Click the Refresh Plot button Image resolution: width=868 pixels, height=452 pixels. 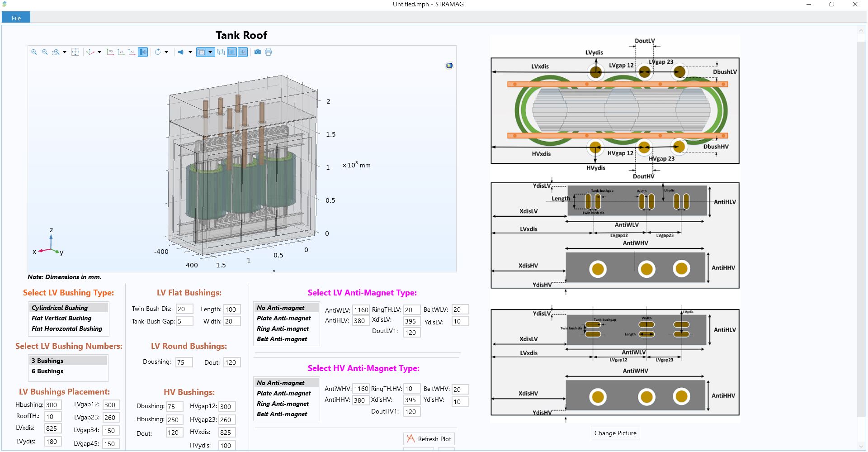(429, 439)
